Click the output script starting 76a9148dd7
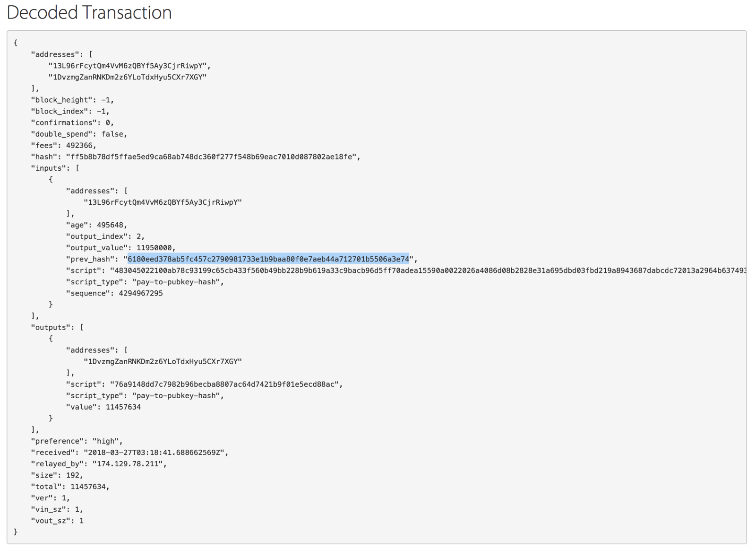The image size is (756, 550). pyautogui.click(x=226, y=384)
